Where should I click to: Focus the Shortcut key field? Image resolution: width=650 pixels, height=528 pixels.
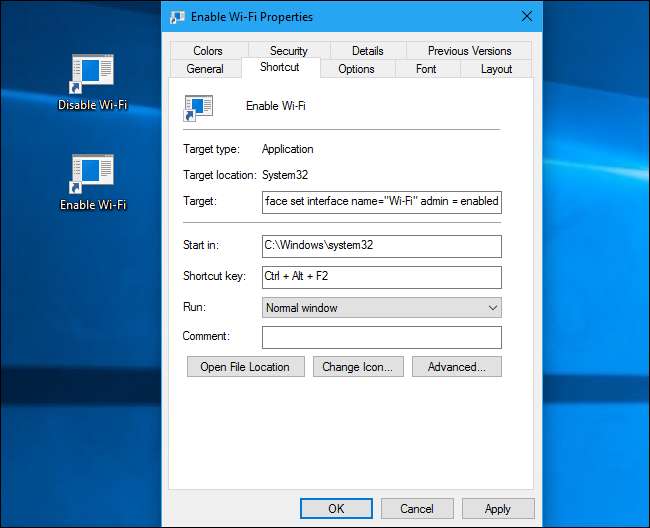[x=381, y=277]
